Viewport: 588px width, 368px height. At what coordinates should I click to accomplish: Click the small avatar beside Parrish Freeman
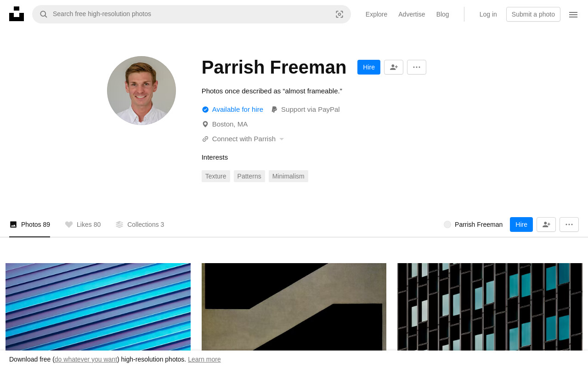pyautogui.click(x=447, y=224)
